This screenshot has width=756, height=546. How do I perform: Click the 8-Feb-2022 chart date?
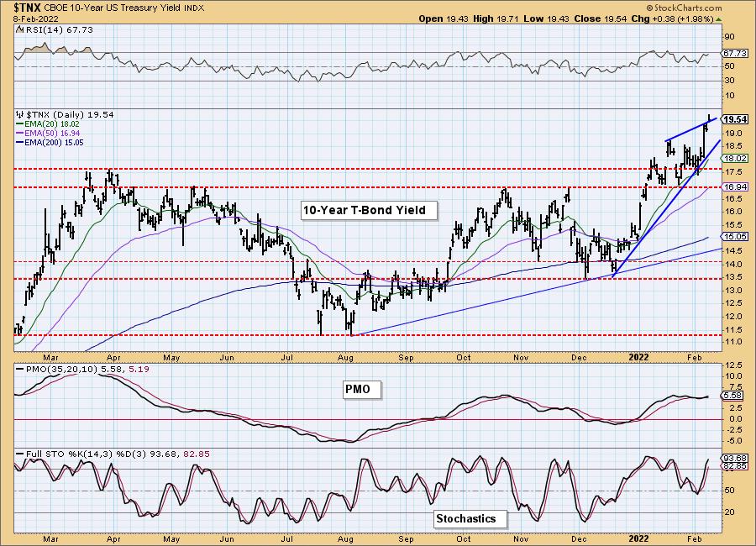click(x=36, y=18)
